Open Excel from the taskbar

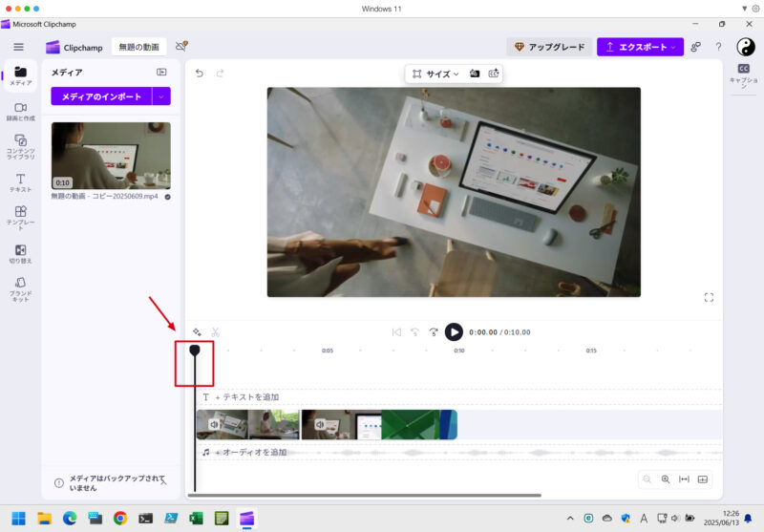[x=197, y=518]
